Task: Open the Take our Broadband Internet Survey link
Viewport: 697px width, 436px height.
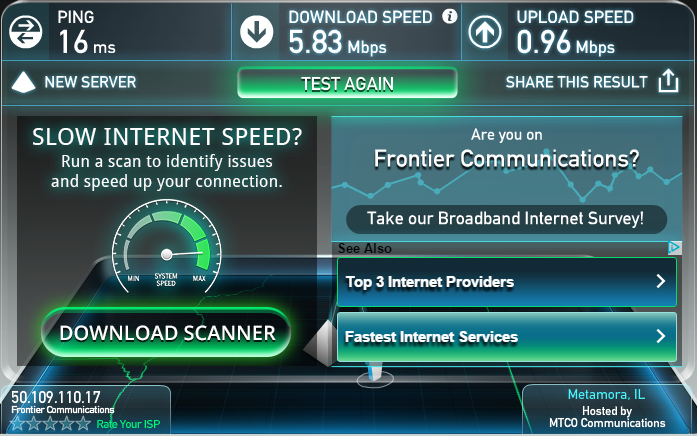Action: click(506, 219)
